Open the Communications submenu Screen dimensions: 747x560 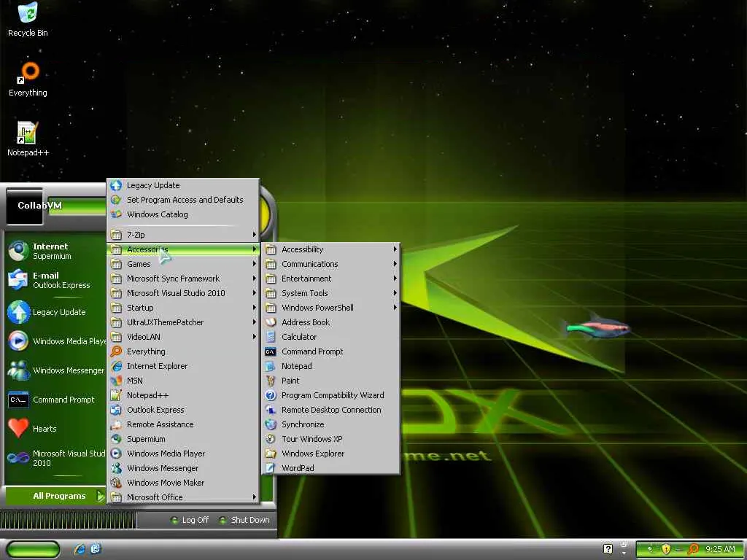coord(331,264)
